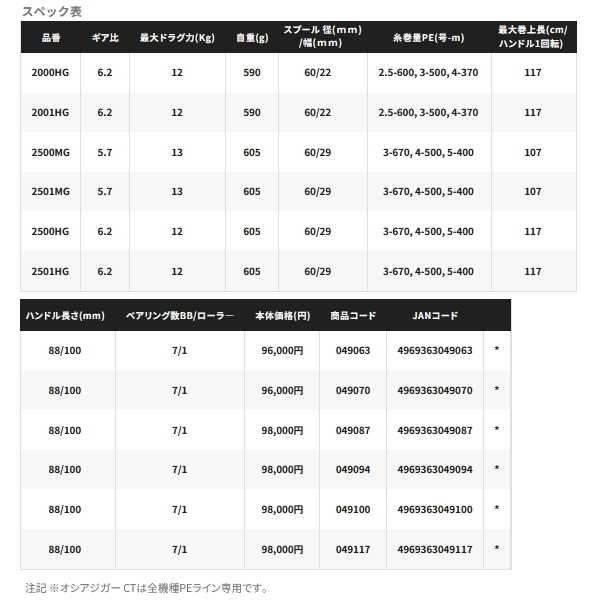600x600 pixels.
Task: Click the 本体価格(円) column header
Action: [282, 316]
